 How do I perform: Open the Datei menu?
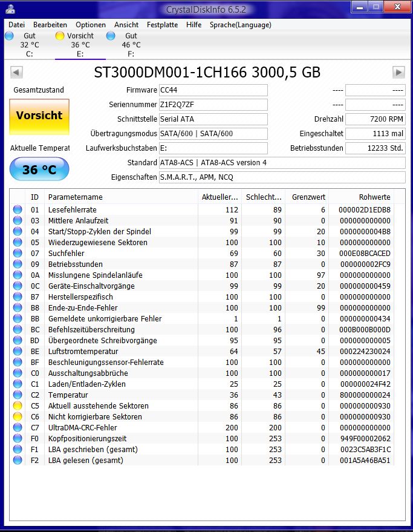[x=16, y=25]
